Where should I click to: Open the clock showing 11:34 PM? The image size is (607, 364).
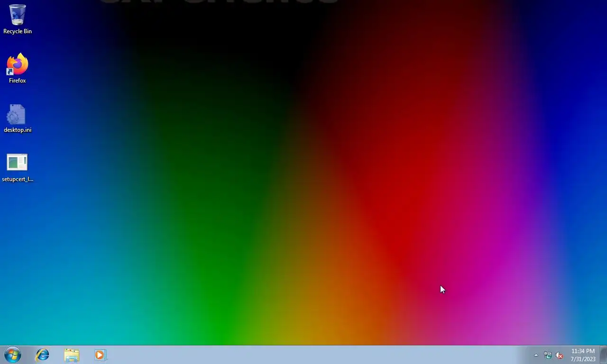coord(583,355)
